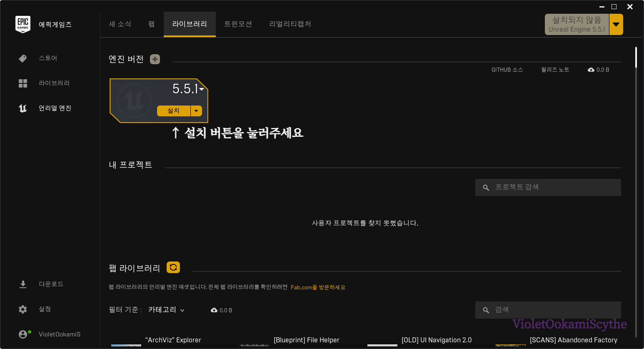This screenshot has width=644, height=349.
Task: Open the launch dropdown arrow beside Unreal Engine 5.5.1
Action: (x=616, y=25)
